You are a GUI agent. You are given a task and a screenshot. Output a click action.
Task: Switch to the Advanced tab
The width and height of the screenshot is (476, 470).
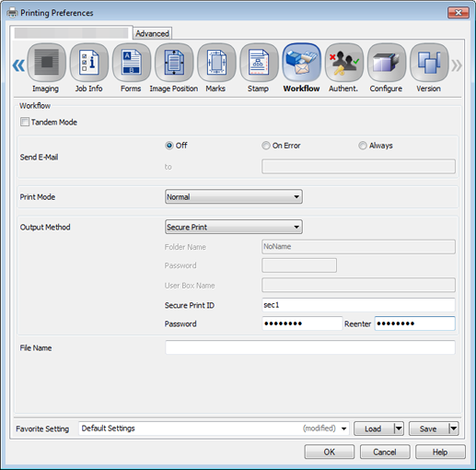(152, 33)
